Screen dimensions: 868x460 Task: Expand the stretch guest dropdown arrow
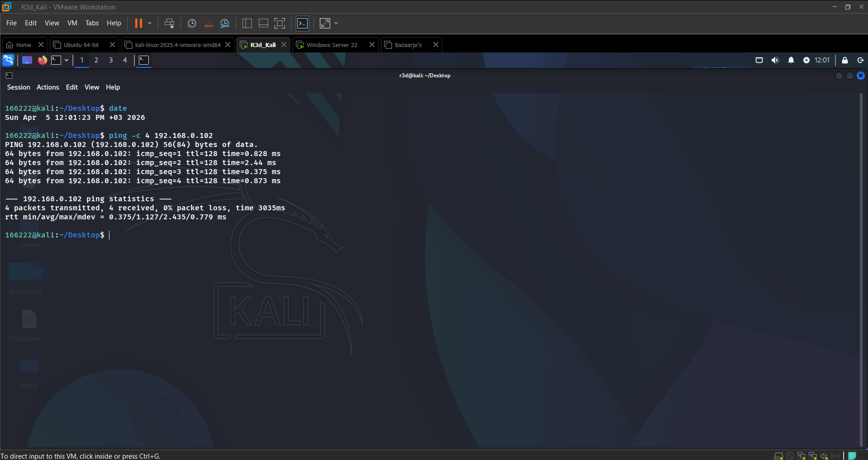click(336, 24)
